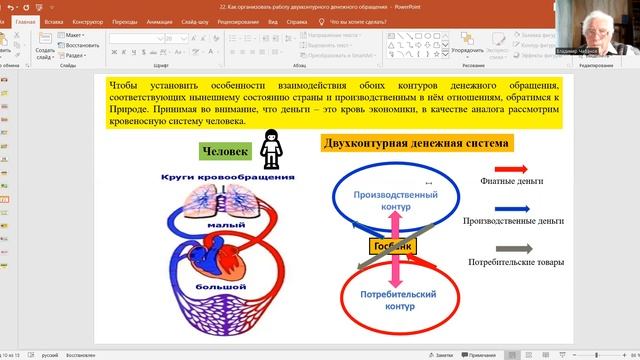
Task: Select the oval shape in shapes gallery
Action: point(427,36)
